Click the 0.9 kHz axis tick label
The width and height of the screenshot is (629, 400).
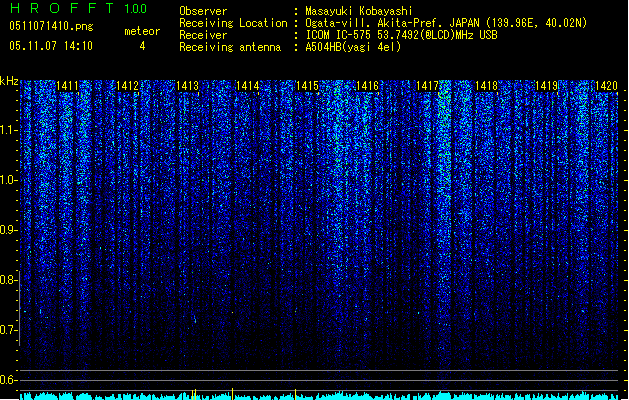click(x=8, y=230)
